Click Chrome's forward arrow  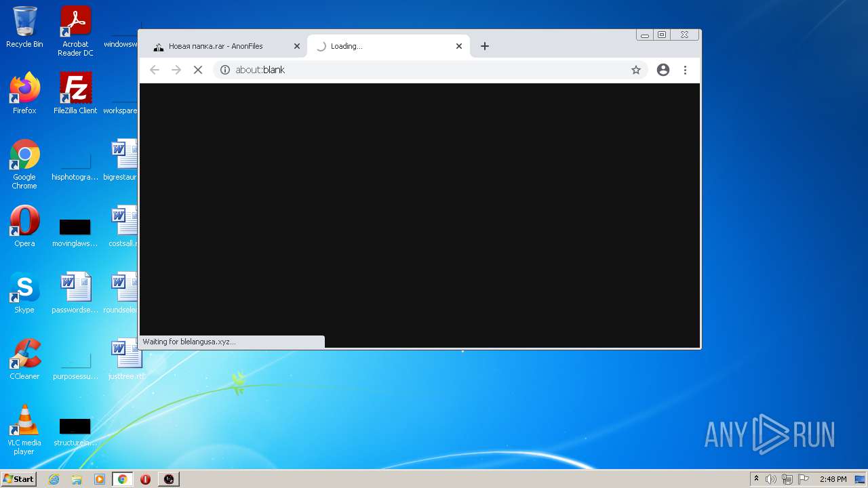pyautogui.click(x=176, y=70)
